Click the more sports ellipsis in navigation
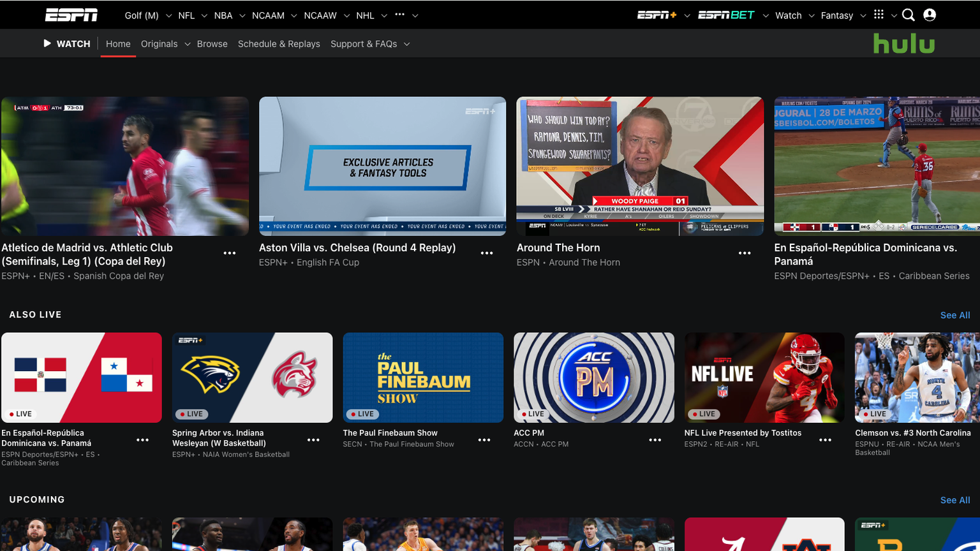Viewport: 980px width, 551px height. coord(400,15)
